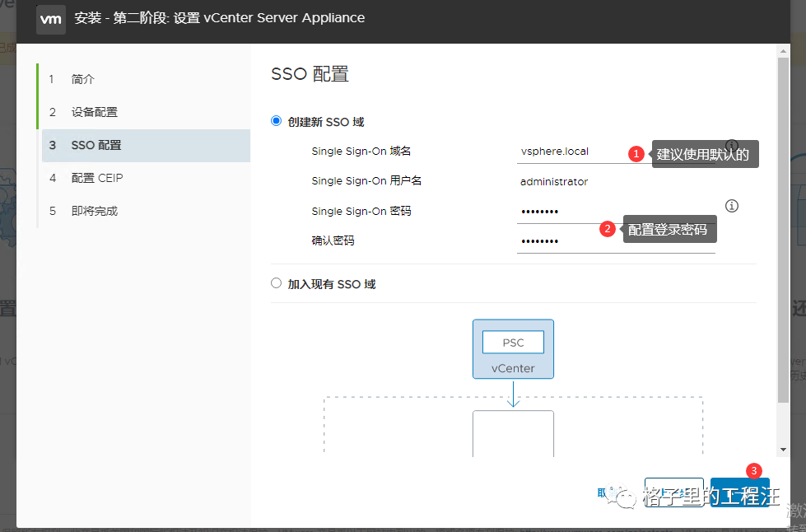Click the wizard title in the header bar
This screenshot has height=532, width=806.
pyautogui.click(x=220, y=18)
